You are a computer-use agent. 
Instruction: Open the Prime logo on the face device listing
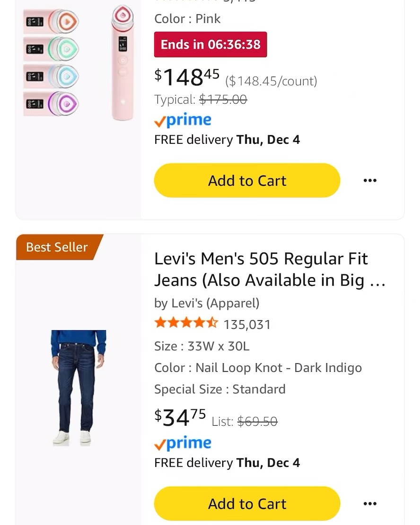click(x=183, y=120)
